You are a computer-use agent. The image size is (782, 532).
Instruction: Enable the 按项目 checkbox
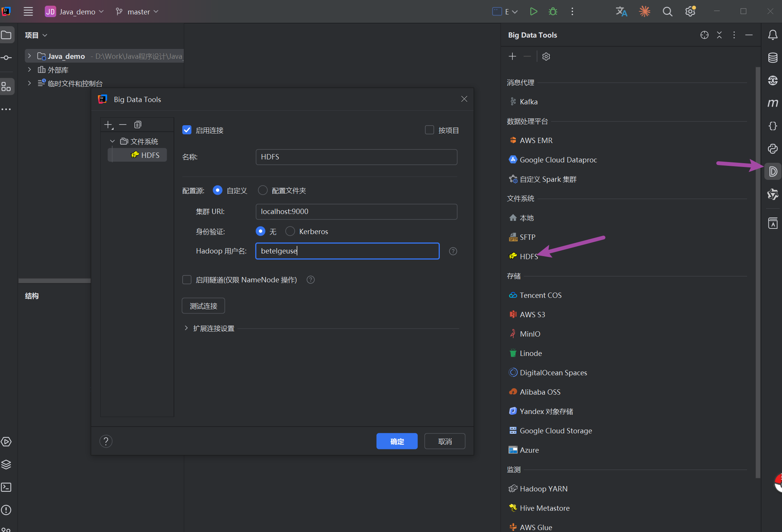(x=430, y=130)
